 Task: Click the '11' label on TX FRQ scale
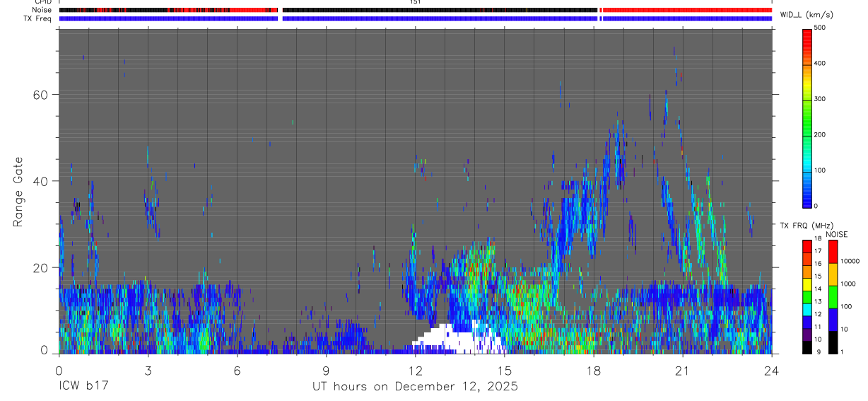(x=819, y=326)
